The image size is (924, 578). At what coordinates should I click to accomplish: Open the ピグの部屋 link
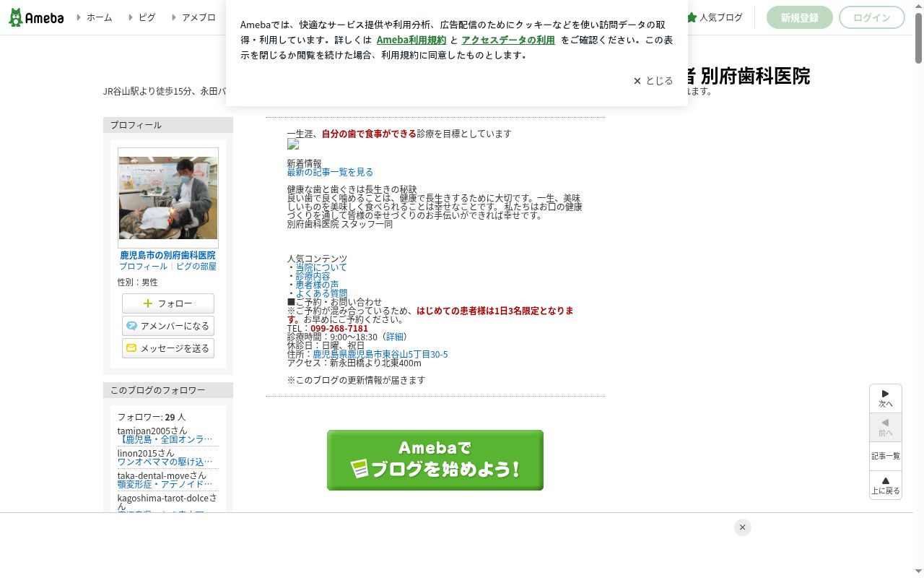196,266
